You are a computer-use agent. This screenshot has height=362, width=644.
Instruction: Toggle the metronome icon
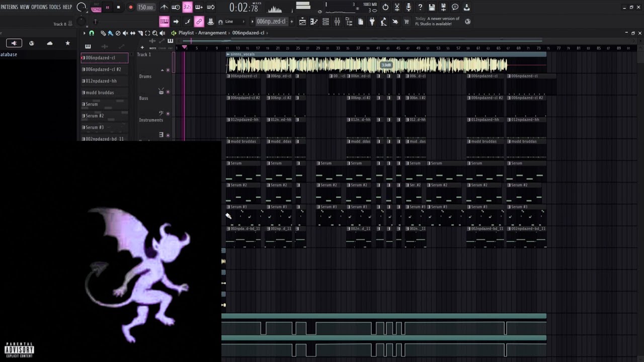pyautogui.click(x=164, y=7)
